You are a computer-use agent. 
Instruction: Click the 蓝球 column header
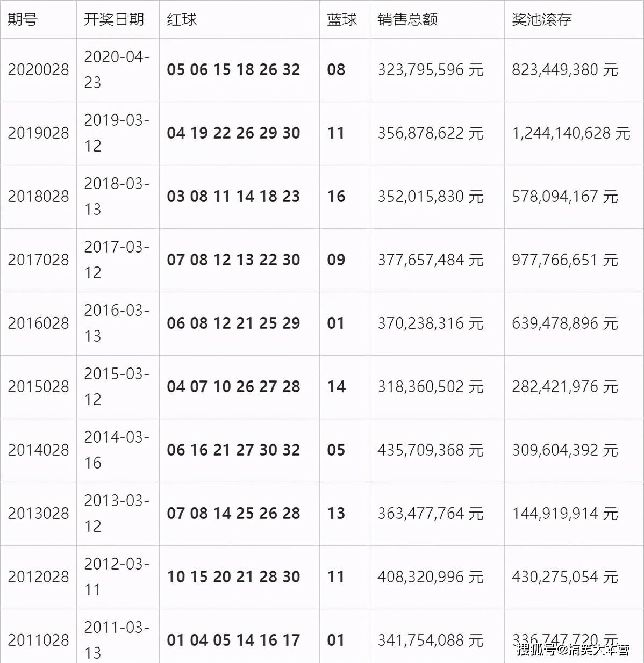(x=342, y=19)
